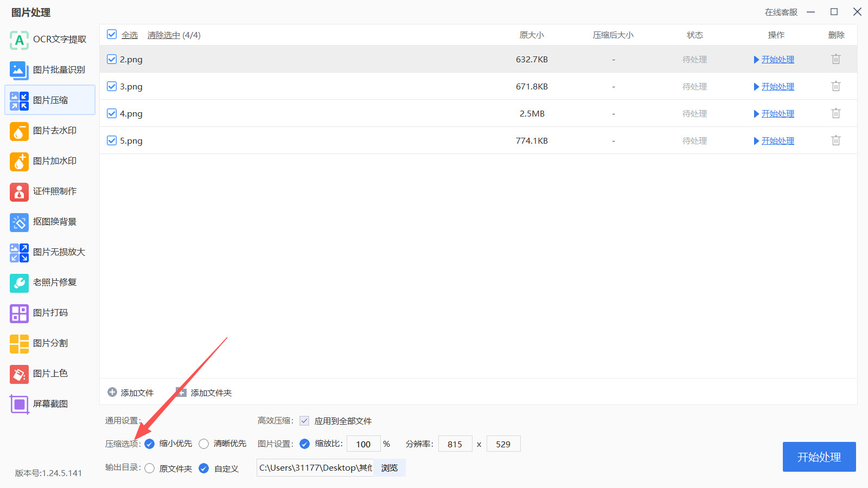The height and width of the screenshot is (488, 868).
Task: Click the version number 版本号:1.24.5.141
Action: (x=48, y=473)
